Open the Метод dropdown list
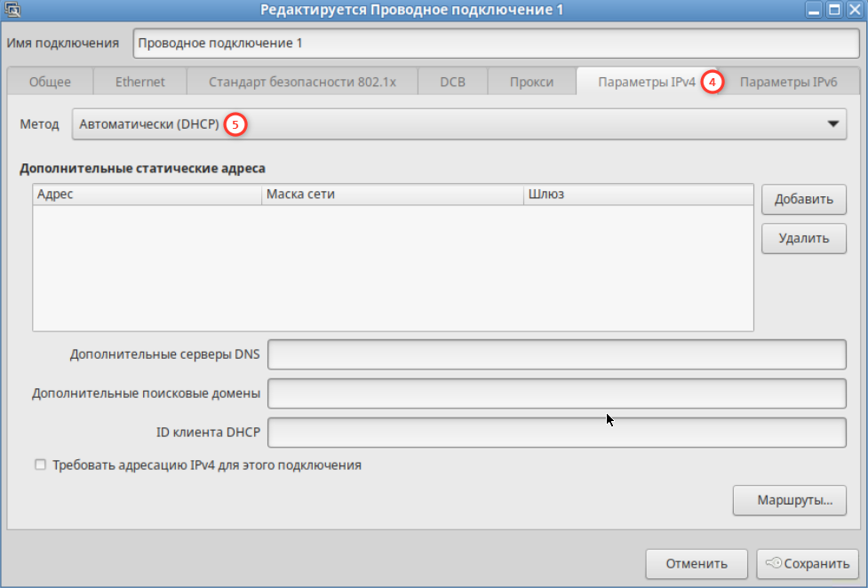Screen dimensions: 868x588 pyautogui.click(x=459, y=124)
